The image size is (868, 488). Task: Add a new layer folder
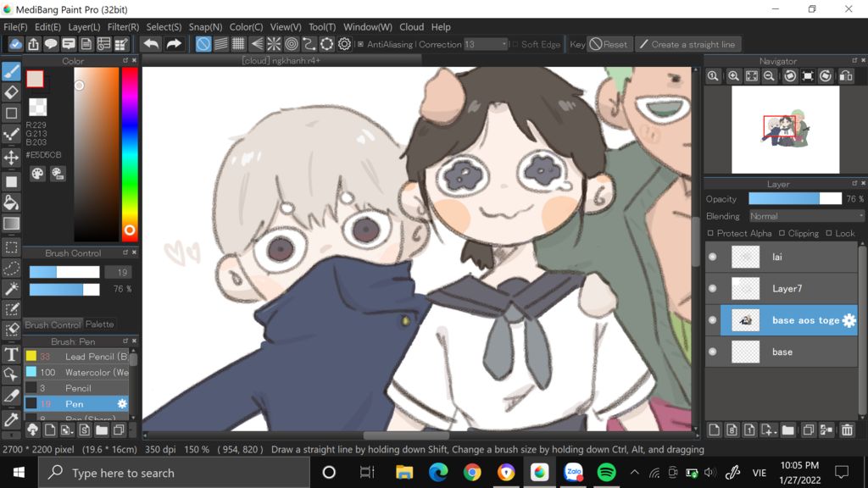click(787, 430)
